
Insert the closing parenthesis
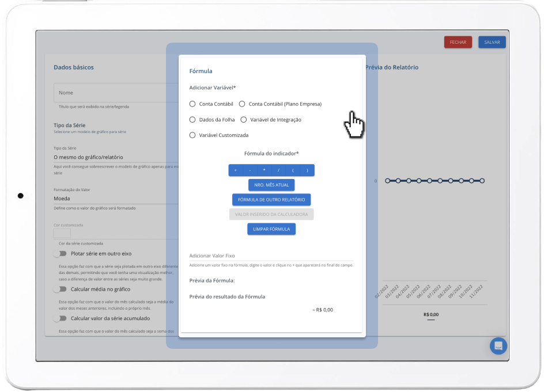(x=307, y=170)
